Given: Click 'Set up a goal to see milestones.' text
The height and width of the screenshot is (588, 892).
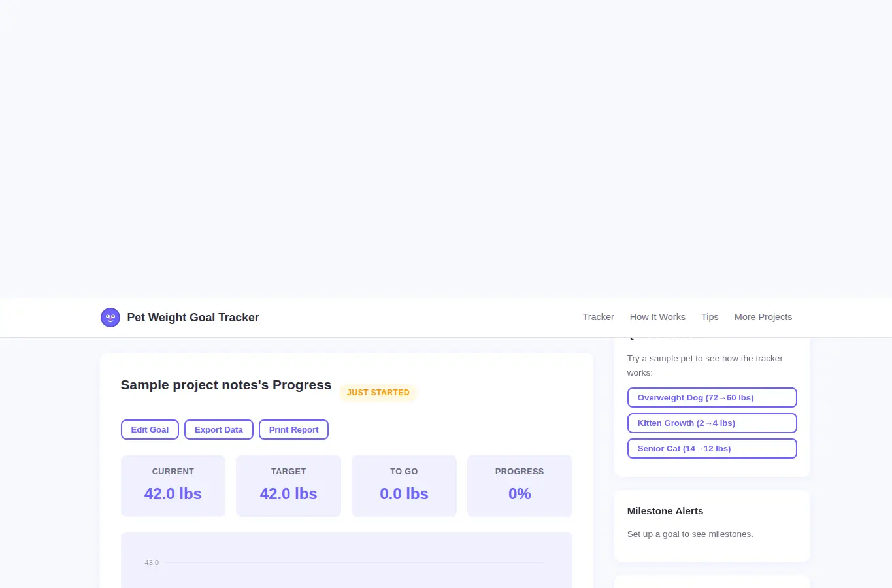Looking at the screenshot, I should click(x=690, y=534).
